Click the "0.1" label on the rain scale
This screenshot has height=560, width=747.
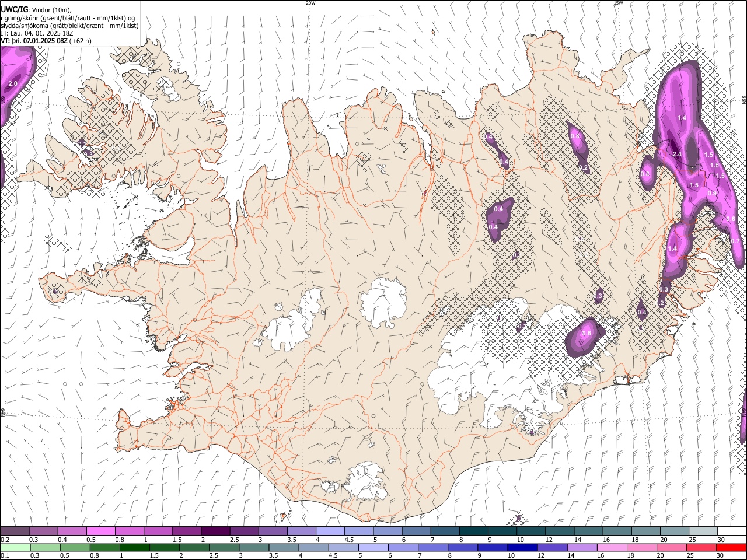[5, 555]
